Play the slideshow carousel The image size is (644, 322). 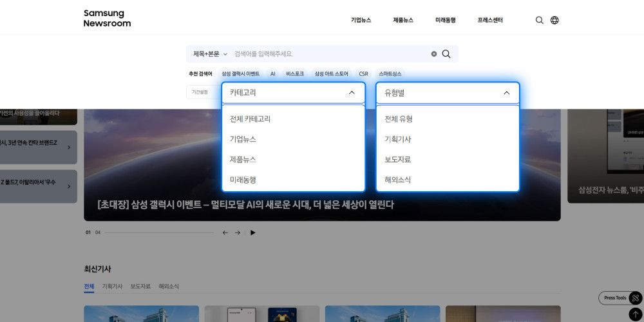click(x=252, y=232)
